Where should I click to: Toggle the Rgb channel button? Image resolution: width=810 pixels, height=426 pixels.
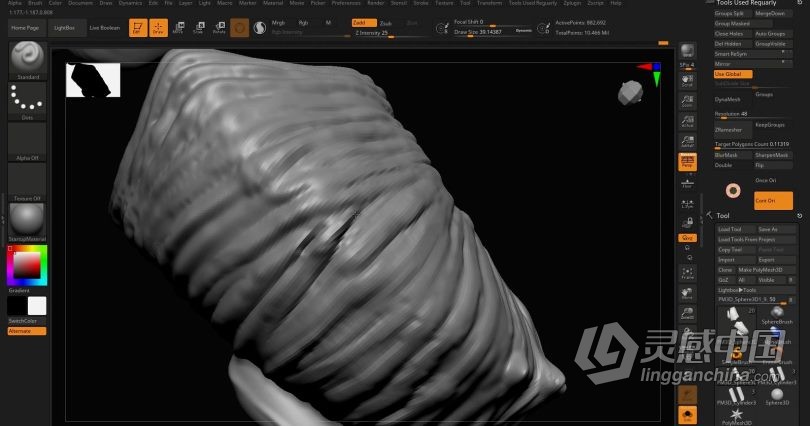click(303, 23)
